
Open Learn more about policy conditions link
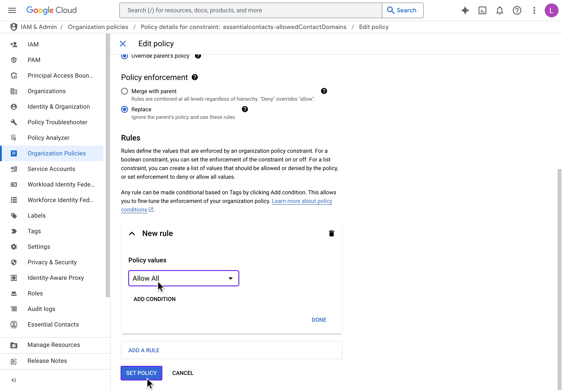pos(302,201)
